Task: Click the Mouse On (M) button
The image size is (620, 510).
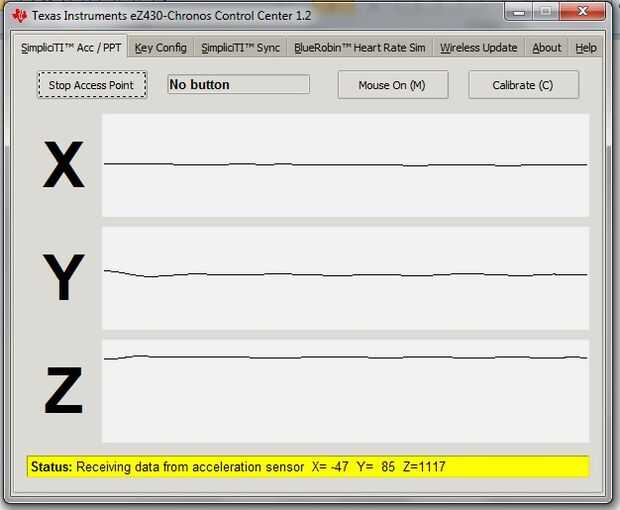Action: (393, 85)
